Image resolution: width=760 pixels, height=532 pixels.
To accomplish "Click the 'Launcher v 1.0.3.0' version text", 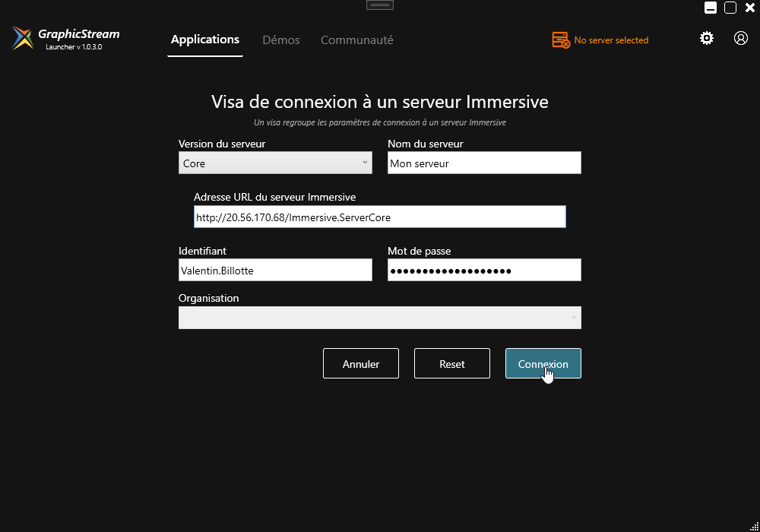I will (x=74, y=47).
